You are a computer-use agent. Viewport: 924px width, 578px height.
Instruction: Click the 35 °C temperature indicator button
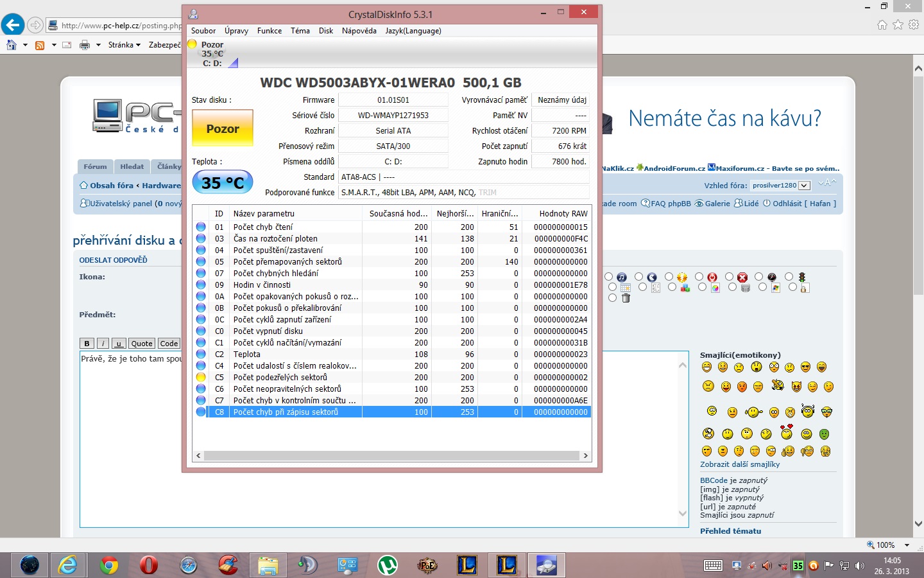pos(222,182)
